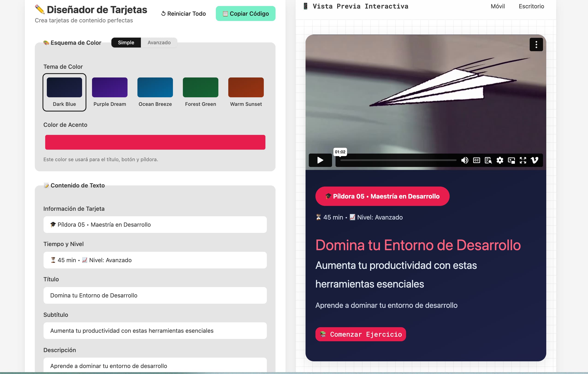This screenshot has width=588, height=374.
Task: Open the card's three-dot menu
Action: (536, 45)
